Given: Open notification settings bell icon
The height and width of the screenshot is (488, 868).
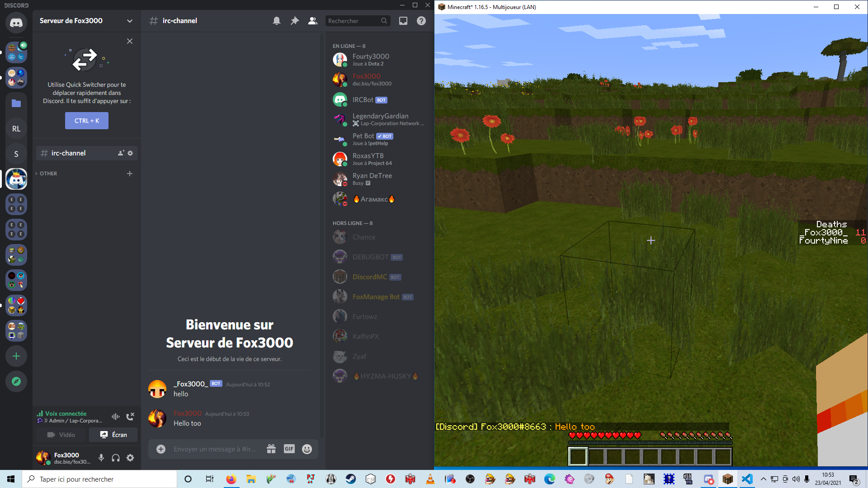Looking at the screenshot, I should tap(277, 21).
